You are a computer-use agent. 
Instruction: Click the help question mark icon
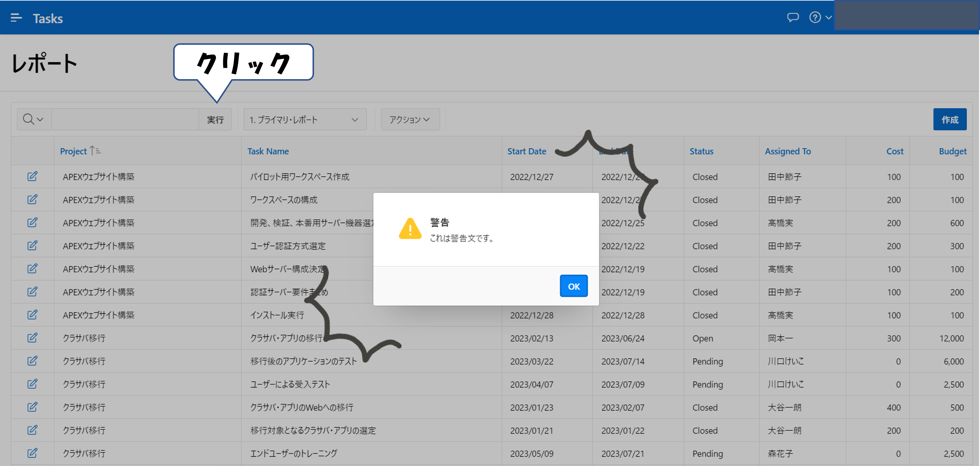[x=815, y=17]
